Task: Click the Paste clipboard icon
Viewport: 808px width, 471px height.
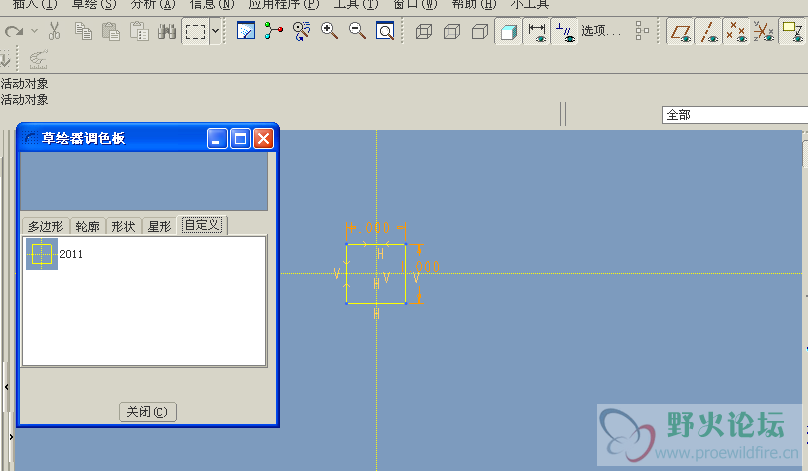Action: click(111, 31)
